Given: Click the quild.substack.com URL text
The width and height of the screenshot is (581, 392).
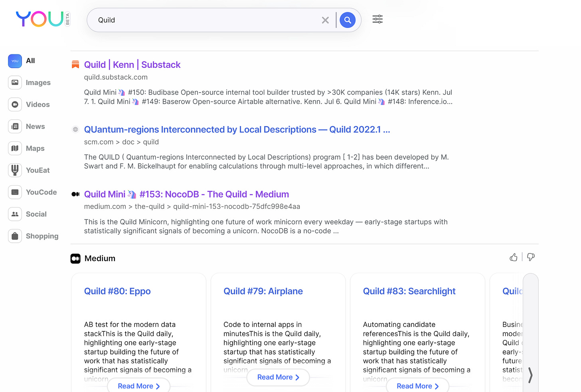Looking at the screenshot, I should click(116, 77).
